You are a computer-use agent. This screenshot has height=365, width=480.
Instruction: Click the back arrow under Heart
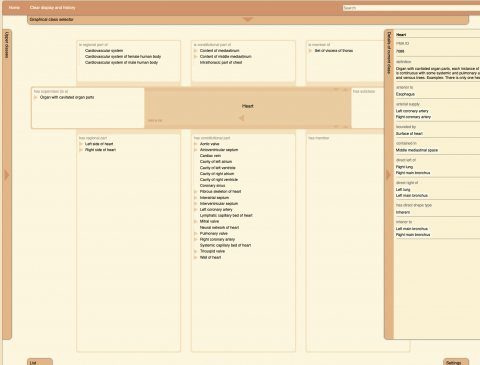click(242, 118)
